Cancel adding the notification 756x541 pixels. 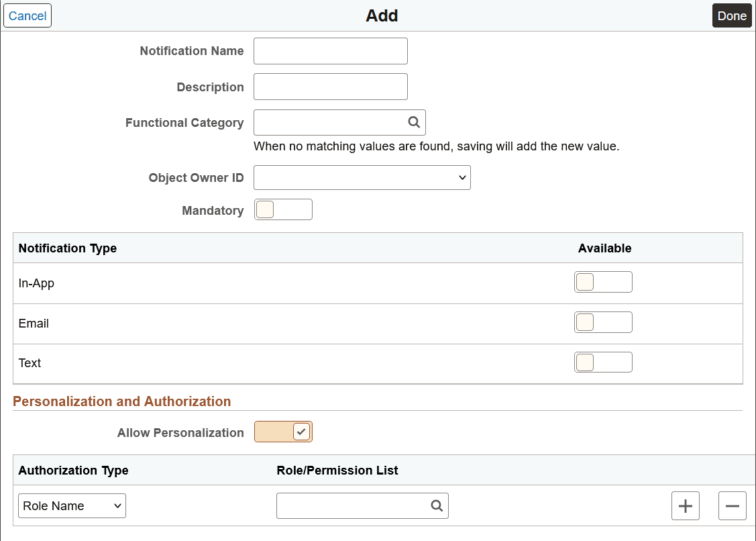tap(27, 15)
